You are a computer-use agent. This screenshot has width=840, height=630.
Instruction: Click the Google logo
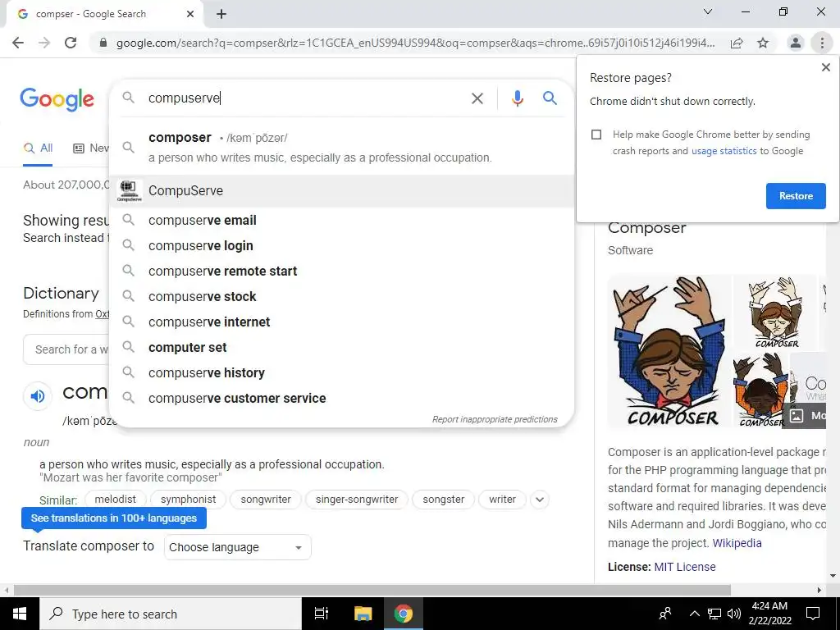point(57,99)
